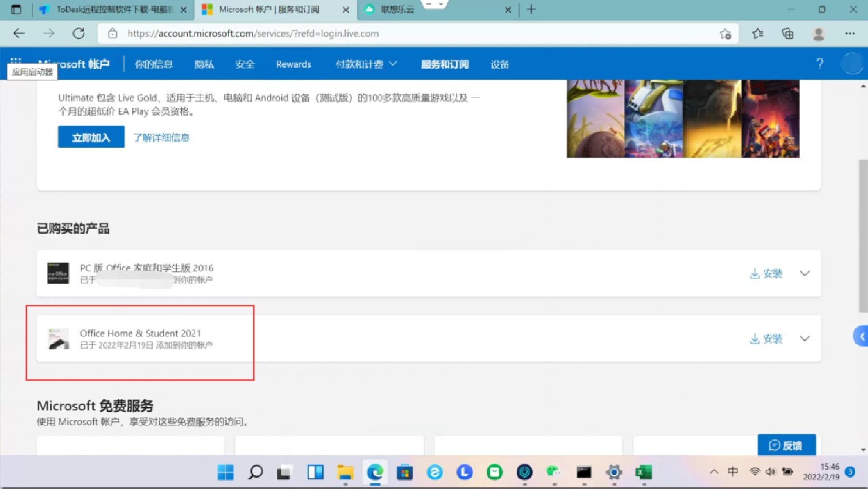Open the 服务和订阅 page
Image resolution: width=868 pixels, height=489 pixels.
[x=445, y=65]
